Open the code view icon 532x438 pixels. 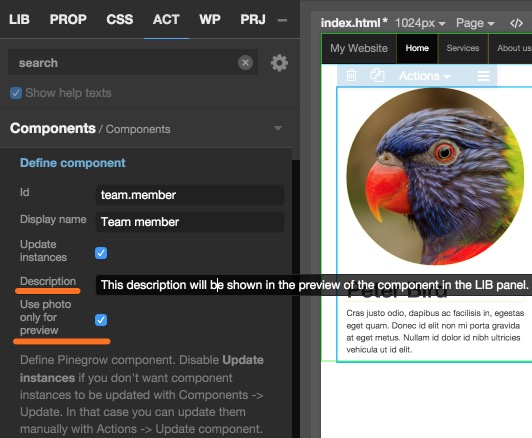coord(516,23)
